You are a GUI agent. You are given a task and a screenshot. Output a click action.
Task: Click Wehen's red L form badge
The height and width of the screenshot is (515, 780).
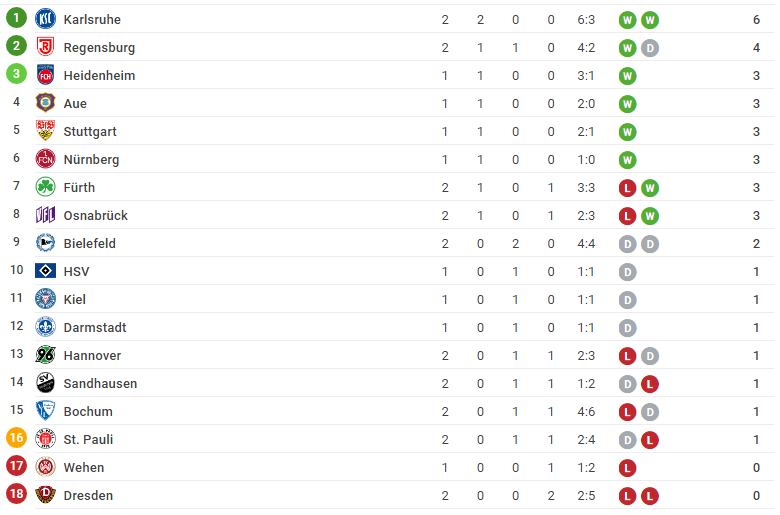pos(627,468)
